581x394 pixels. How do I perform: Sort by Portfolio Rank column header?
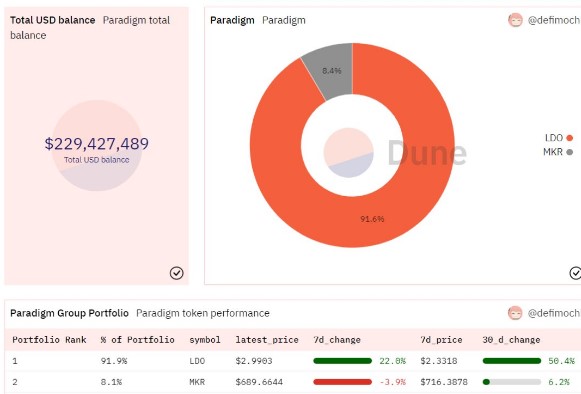click(49, 340)
